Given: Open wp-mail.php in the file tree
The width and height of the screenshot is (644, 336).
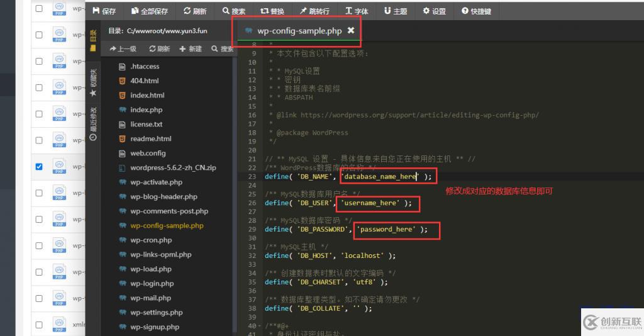Looking at the screenshot, I should [x=150, y=298].
